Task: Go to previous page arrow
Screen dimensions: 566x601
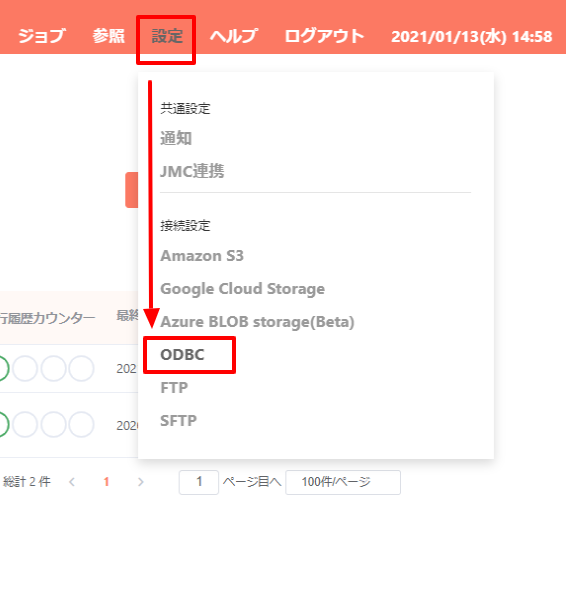Action: pyautogui.click(x=72, y=482)
